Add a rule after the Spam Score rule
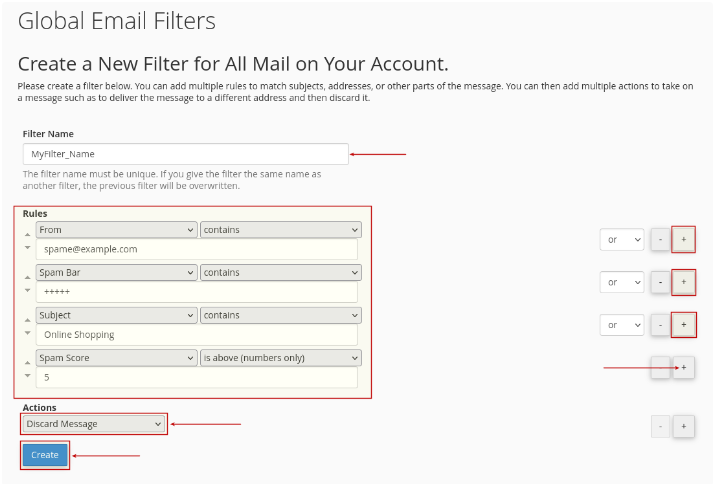 [683, 367]
